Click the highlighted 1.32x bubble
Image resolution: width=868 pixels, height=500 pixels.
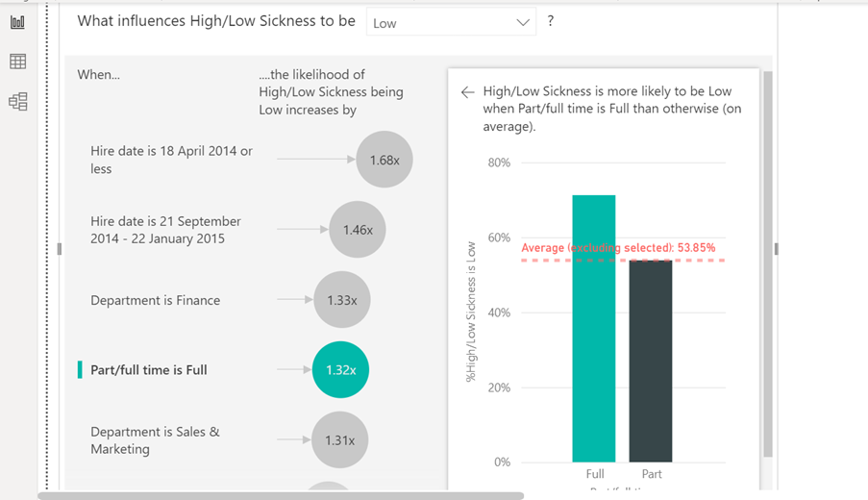(x=340, y=370)
